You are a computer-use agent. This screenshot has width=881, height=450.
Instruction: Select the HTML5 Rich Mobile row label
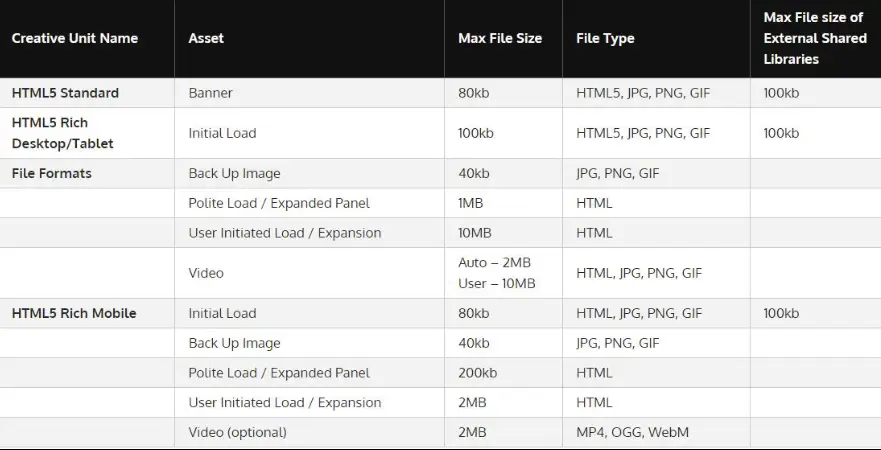point(74,313)
